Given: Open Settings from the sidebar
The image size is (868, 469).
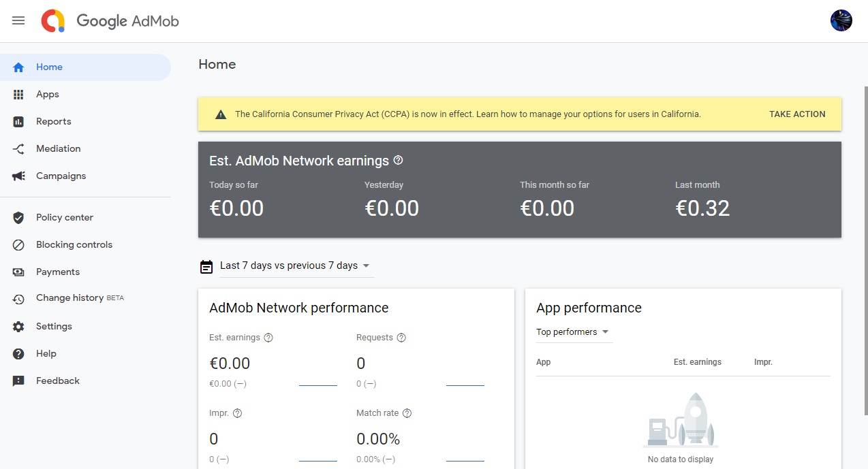Looking at the screenshot, I should tap(85, 327).
